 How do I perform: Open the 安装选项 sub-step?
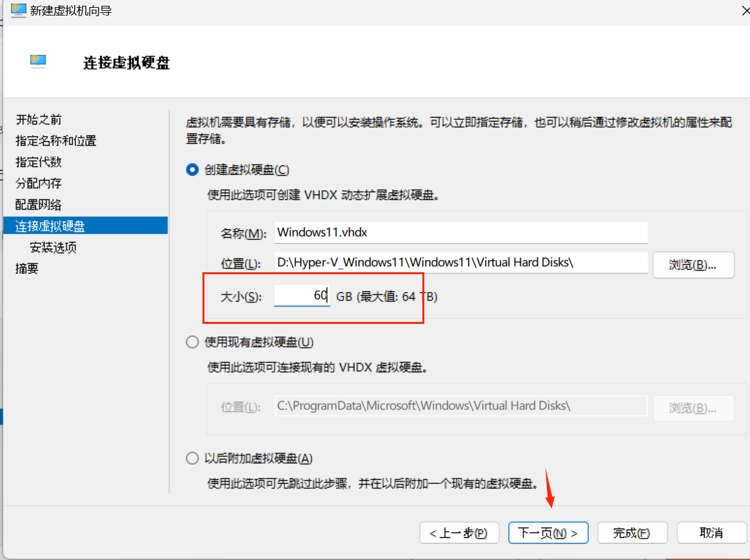point(53,248)
